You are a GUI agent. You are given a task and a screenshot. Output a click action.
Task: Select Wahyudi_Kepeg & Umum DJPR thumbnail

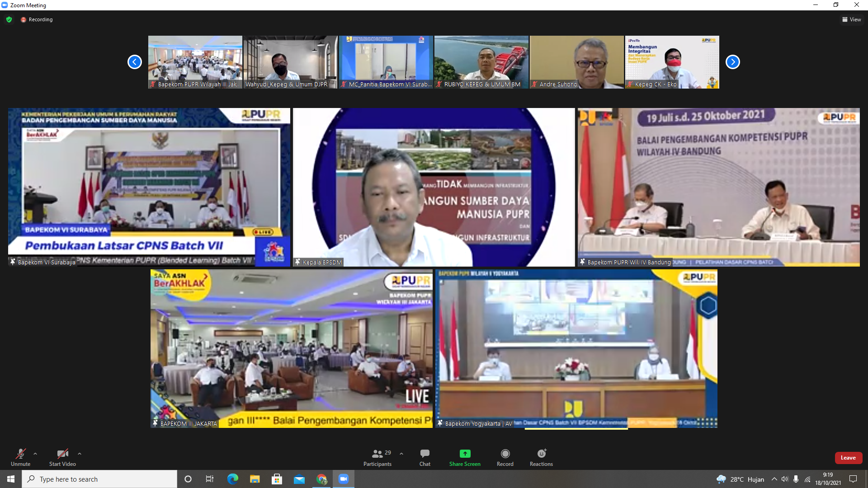pos(291,62)
